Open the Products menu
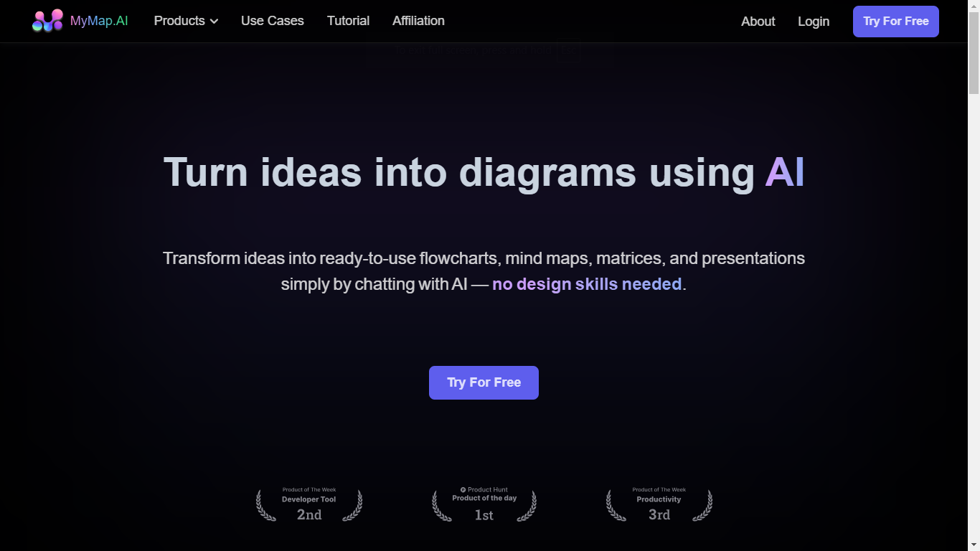Viewport: 980px width, 551px height. coord(179,21)
